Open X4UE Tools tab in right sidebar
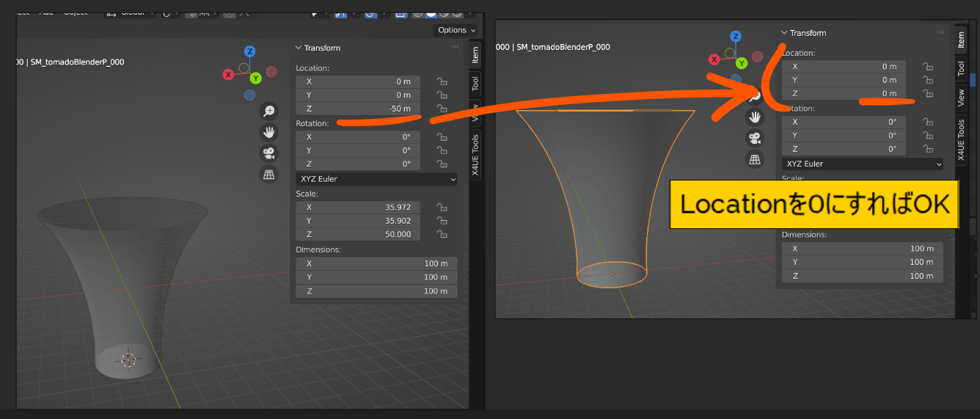 [x=962, y=139]
